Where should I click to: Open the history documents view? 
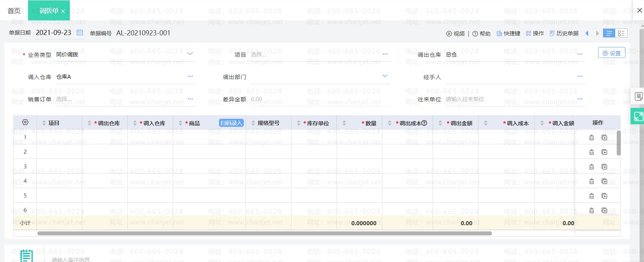click(564, 34)
